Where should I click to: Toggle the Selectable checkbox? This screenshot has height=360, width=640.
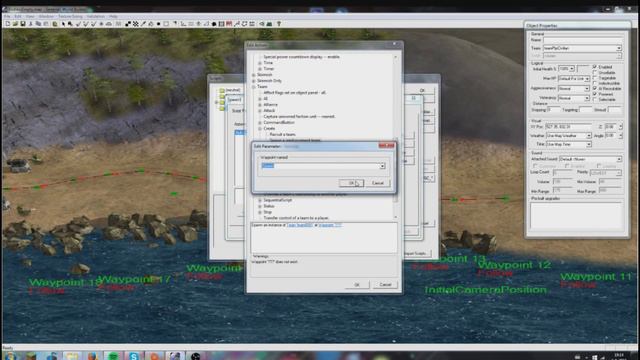pos(595,99)
